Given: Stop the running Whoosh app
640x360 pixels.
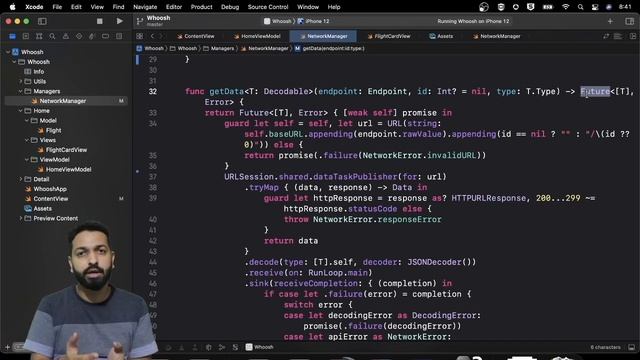Looking at the screenshot, I should click(x=100, y=21).
